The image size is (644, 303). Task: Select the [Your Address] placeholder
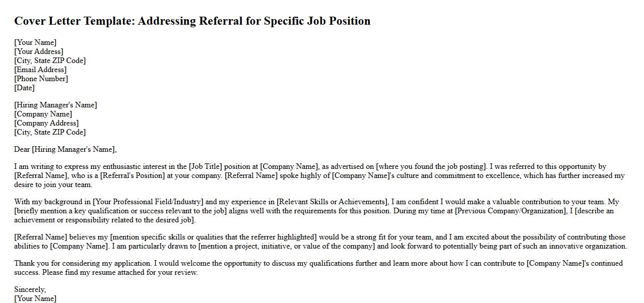(x=39, y=51)
